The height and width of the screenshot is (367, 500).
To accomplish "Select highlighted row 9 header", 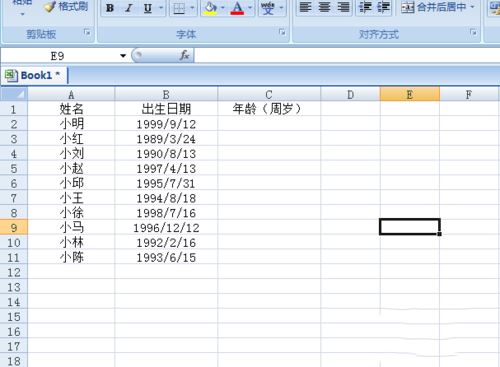I will pyautogui.click(x=14, y=228).
